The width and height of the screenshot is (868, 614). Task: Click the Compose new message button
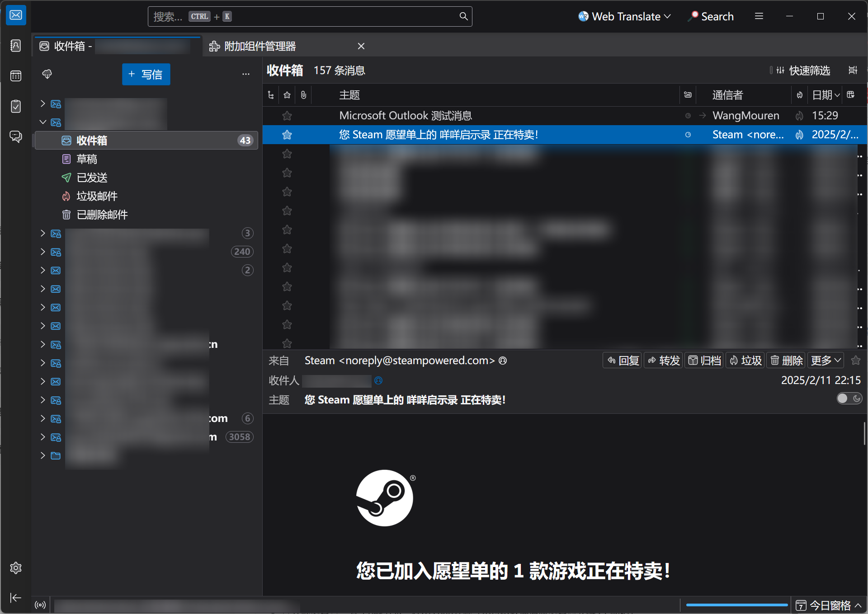click(x=146, y=75)
